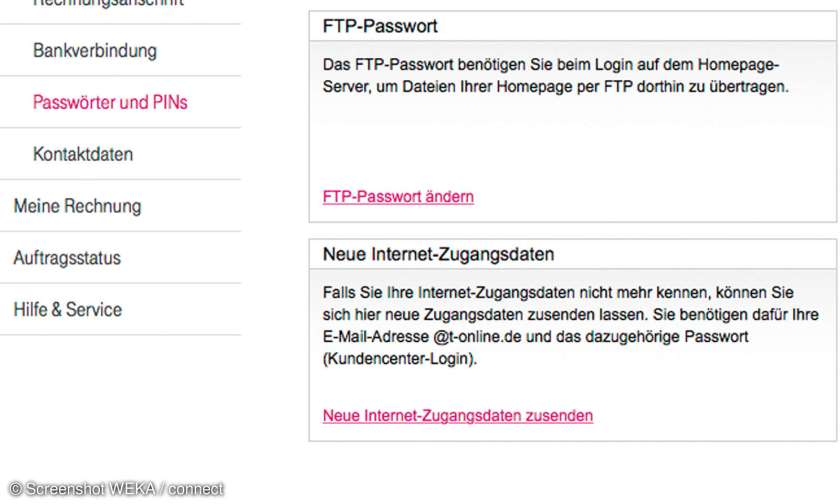Select the highlighted pink Passwörter und PINs item

pos(110,103)
